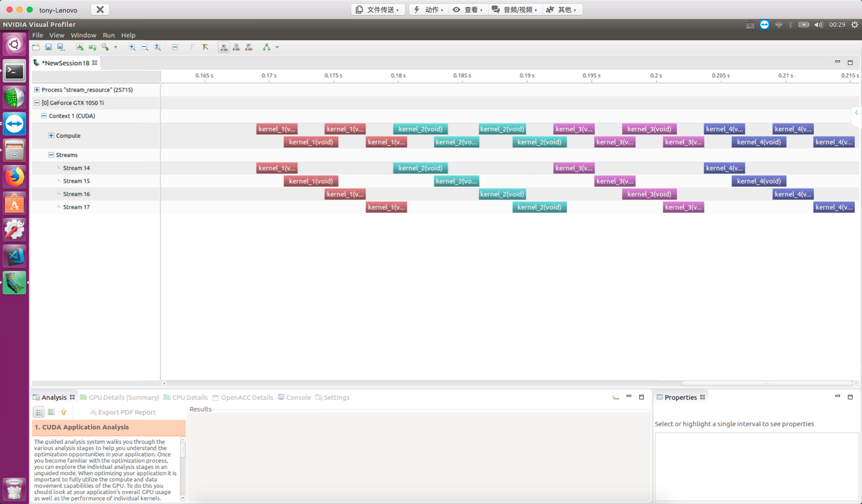The image size is (862, 504).
Task: Expand the Process stream_resource tree node
Action: (x=37, y=90)
